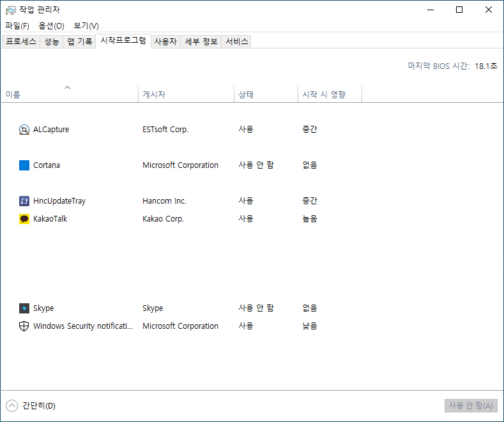The image size is (504, 422).
Task: Switch to the 앱 기록 tab
Action: (x=79, y=41)
